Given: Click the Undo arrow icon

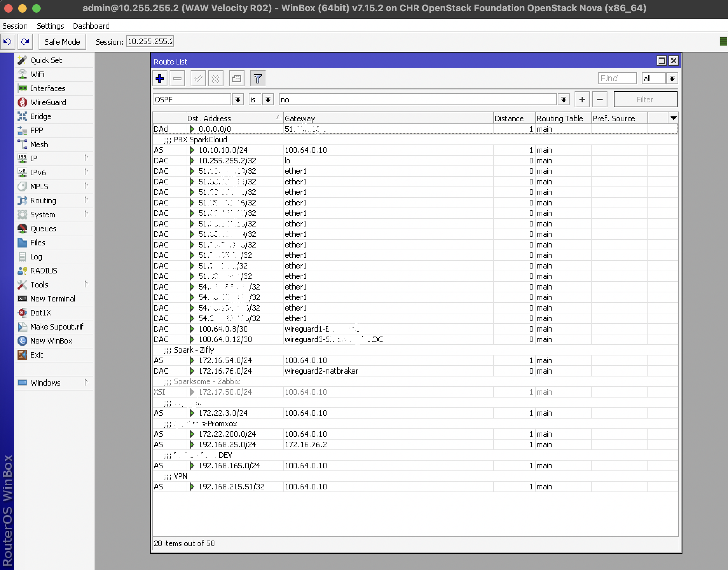Looking at the screenshot, I should point(7,42).
